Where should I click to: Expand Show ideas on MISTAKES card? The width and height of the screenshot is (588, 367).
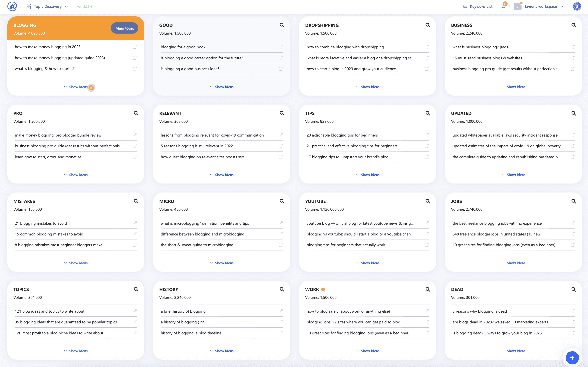[76, 263]
